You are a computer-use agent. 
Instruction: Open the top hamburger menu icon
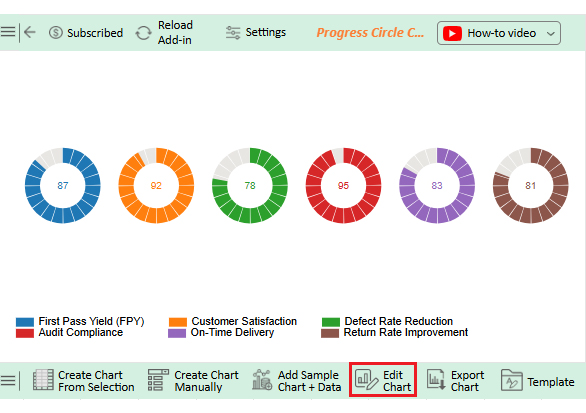[x=8, y=32]
